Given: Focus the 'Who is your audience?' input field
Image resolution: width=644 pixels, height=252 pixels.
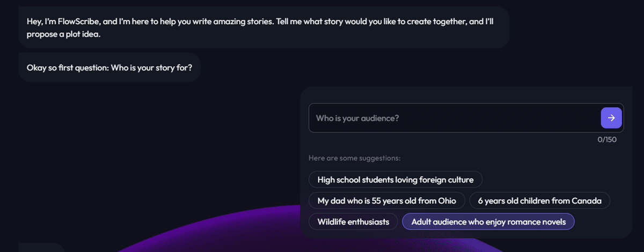Looking at the screenshot, I should pos(454,118).
